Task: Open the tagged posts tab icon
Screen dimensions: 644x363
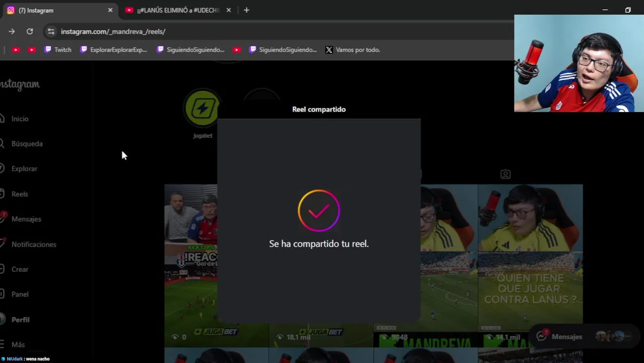Action: 505,174
